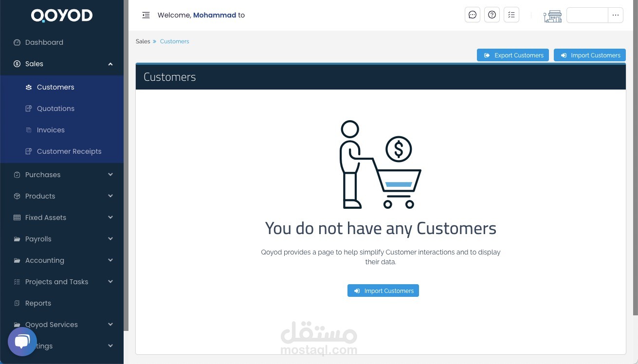Click the Qoyod Services folder icon
This screenshot has height=364, width=638.
click(x=17, y=325)
